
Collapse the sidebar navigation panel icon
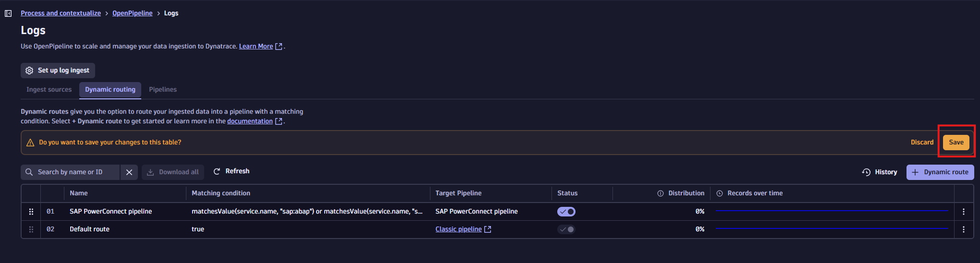point(8,13)
